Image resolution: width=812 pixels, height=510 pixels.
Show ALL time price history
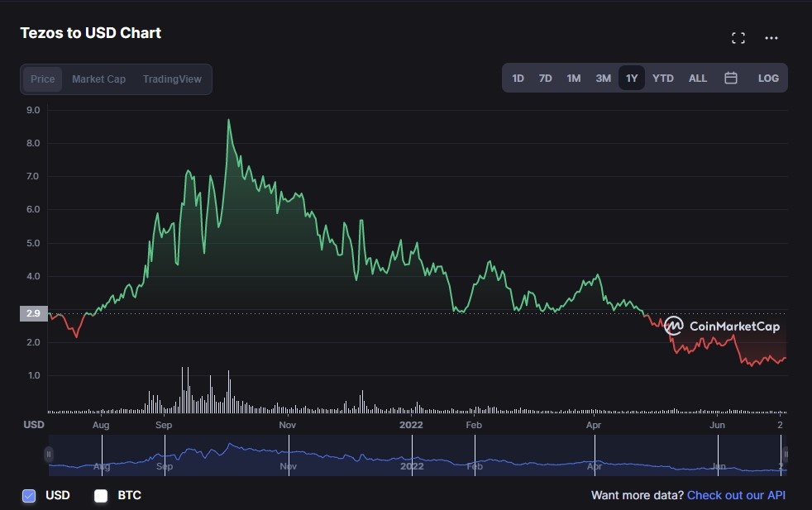click(698, 78)
